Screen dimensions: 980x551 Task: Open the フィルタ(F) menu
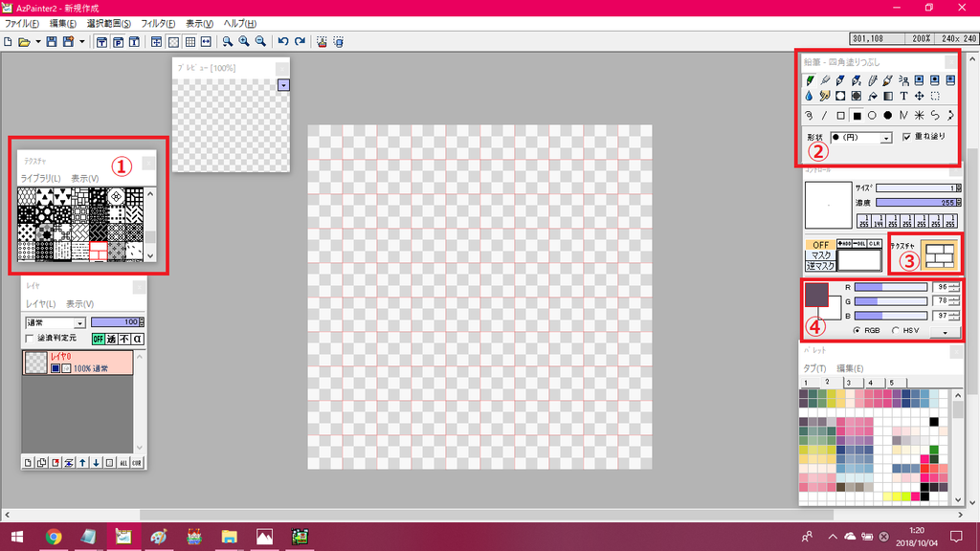158,24
